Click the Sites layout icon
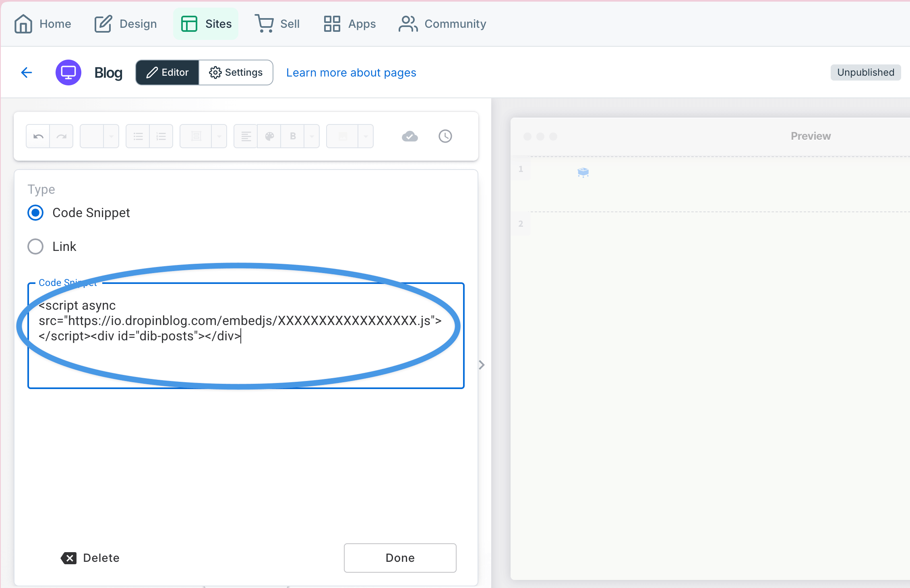 pyautogui.click(x=189, y=24)
